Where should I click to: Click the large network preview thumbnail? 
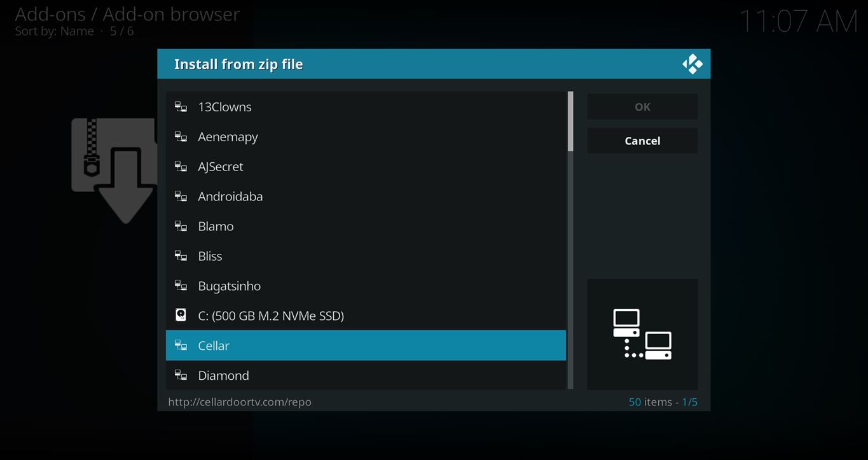(642, 334)
